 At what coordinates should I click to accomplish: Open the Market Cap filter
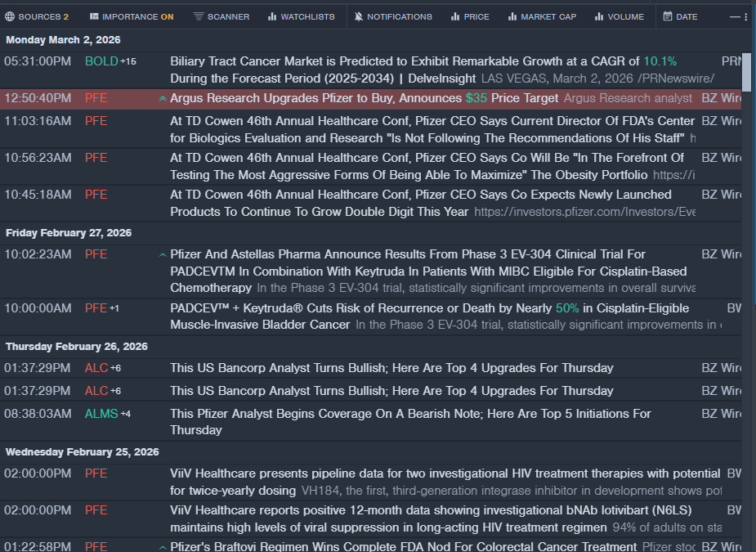tap(542, 17)
